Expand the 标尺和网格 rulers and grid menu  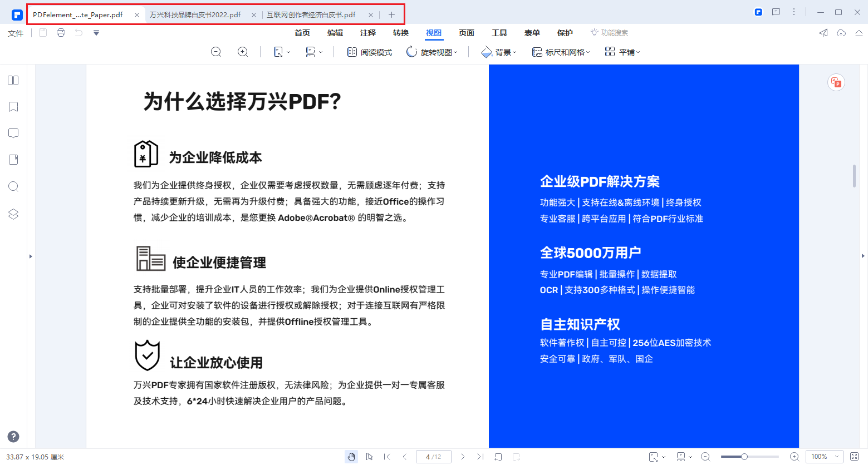click(561, 52)
